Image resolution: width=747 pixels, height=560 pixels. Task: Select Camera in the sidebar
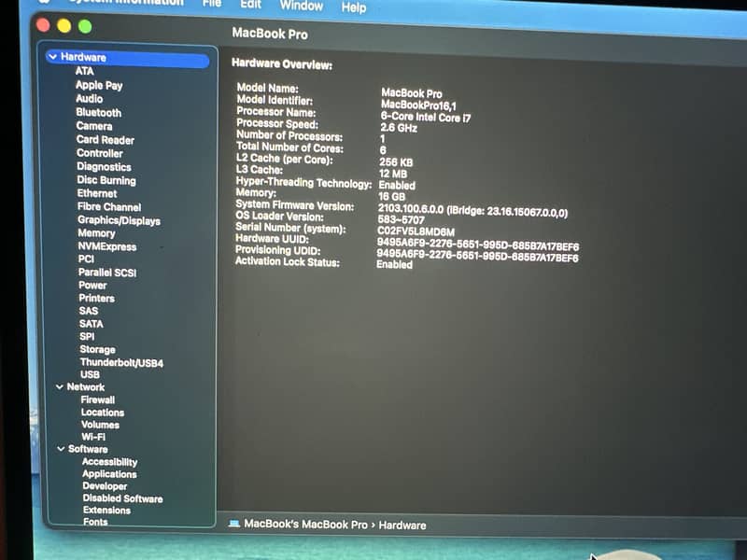pyautogui.click(x=94, y=126)
